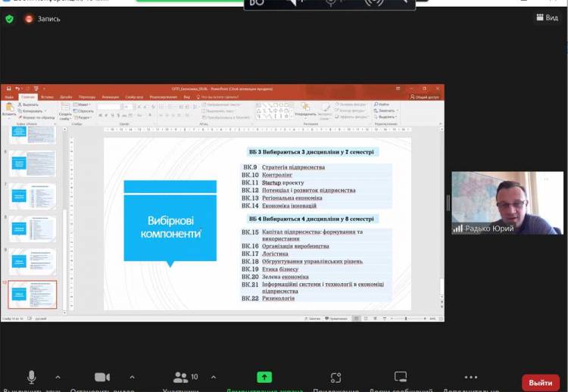The width and height of the screenshot is (568, 392).
Task: Open the More options ellipsis icon
Action: pos(471,377)
